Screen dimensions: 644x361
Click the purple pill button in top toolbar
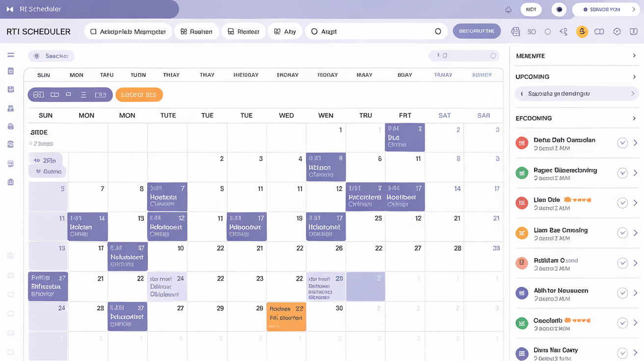coord(477,31)
